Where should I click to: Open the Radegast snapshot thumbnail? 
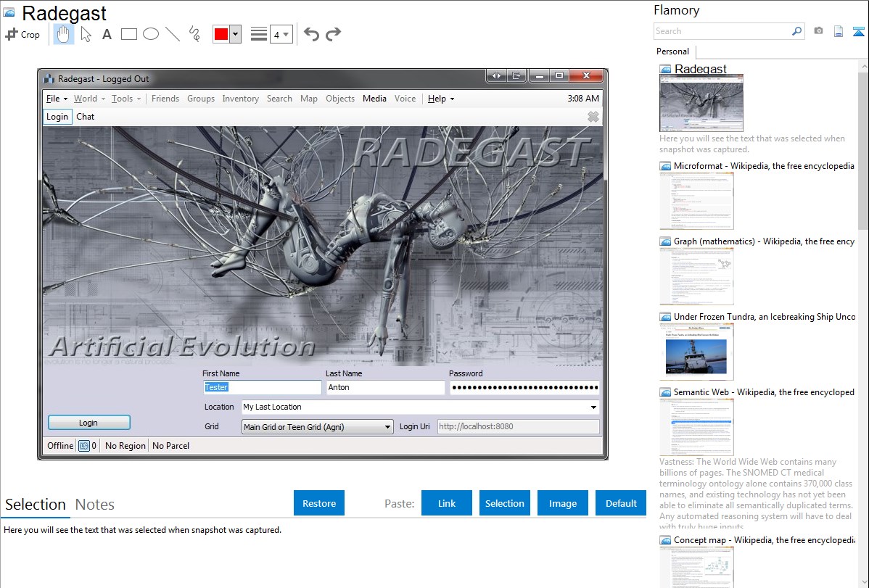pos(701,103)
